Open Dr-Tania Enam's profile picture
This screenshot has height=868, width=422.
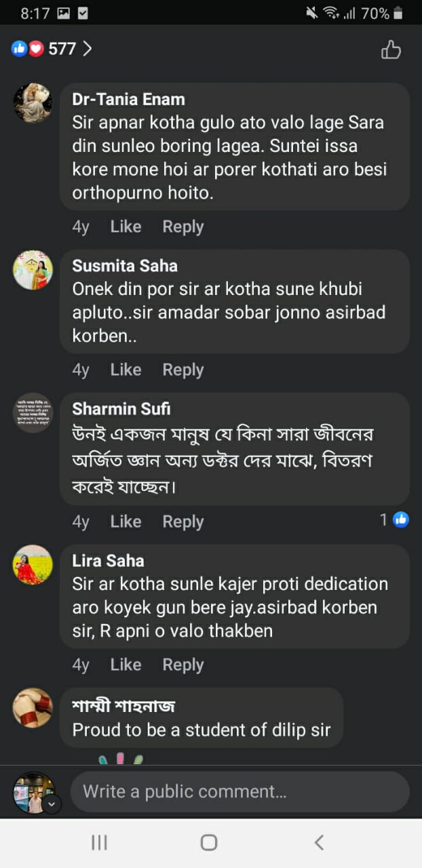[33, 103]
